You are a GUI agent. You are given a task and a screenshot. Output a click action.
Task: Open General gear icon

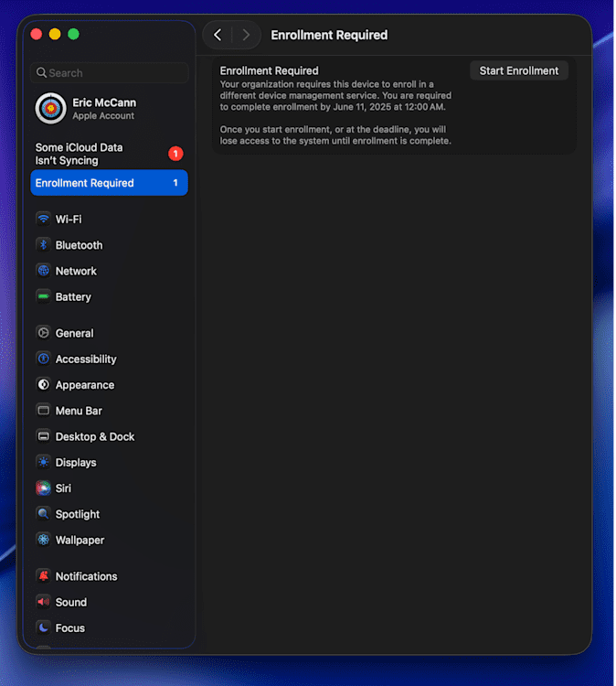pos(43,333)
